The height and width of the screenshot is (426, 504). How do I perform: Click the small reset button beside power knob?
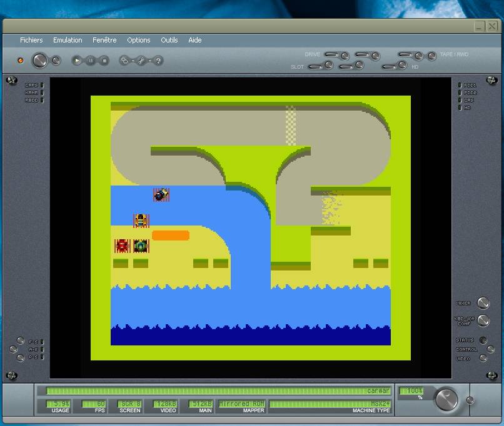[56, 61]
